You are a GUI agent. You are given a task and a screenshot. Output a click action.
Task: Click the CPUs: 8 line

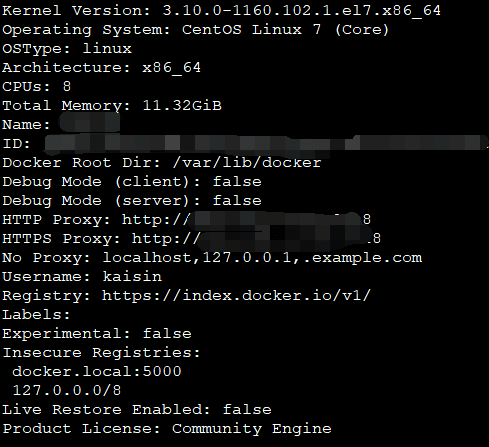pyautogui.click(x=37, y=87)
